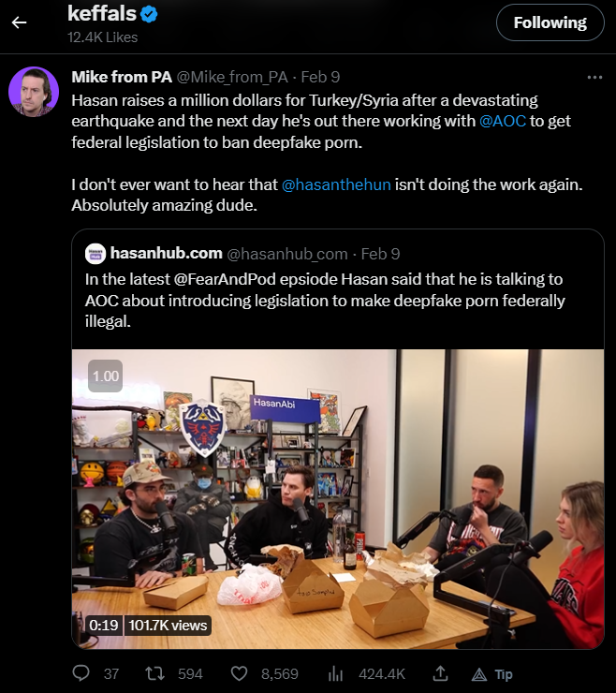This screenshot has height=693, width=616.
Task: Click the verified badge next to keffals
Action: click(x=149, y=14)
